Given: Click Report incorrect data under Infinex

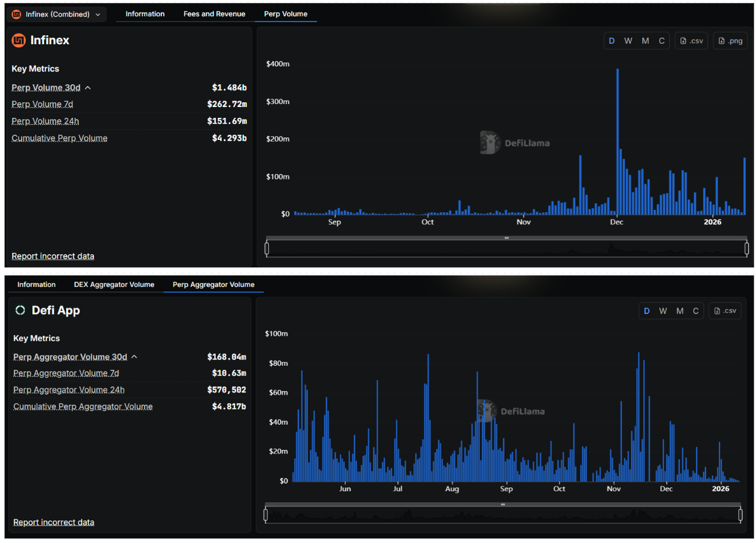Looking at the screenshot, I should click(53, 256).
